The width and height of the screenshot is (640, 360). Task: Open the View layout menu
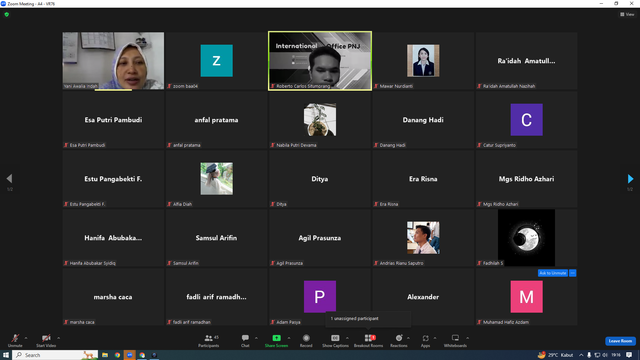(627, 14)
